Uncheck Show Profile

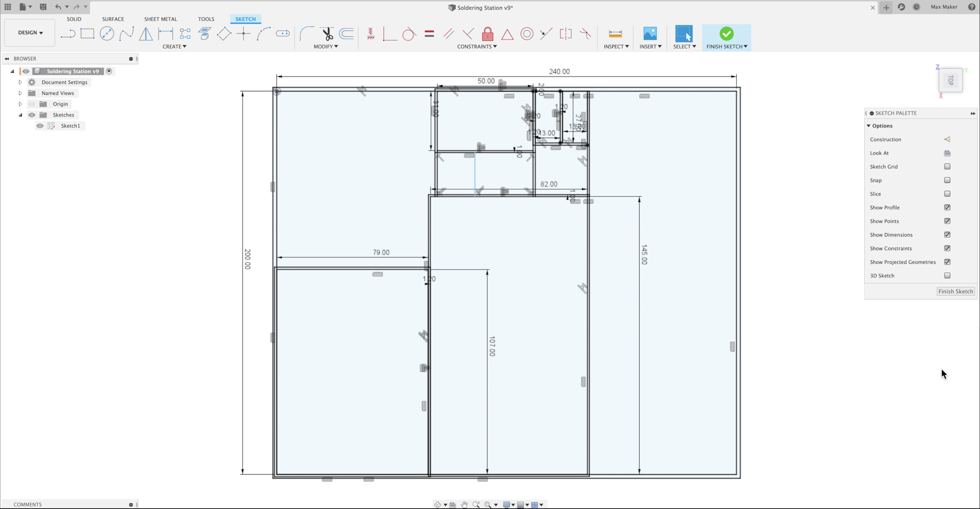[947, 207]
